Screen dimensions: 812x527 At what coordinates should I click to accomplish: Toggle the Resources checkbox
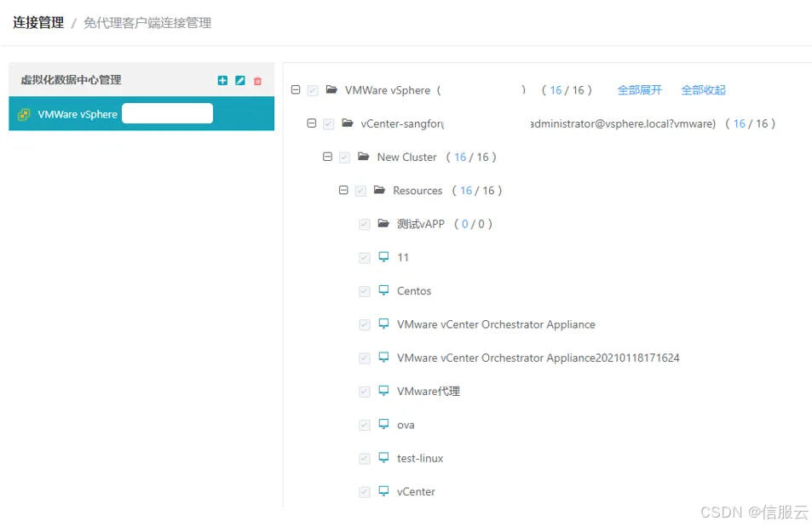(360, 191)
